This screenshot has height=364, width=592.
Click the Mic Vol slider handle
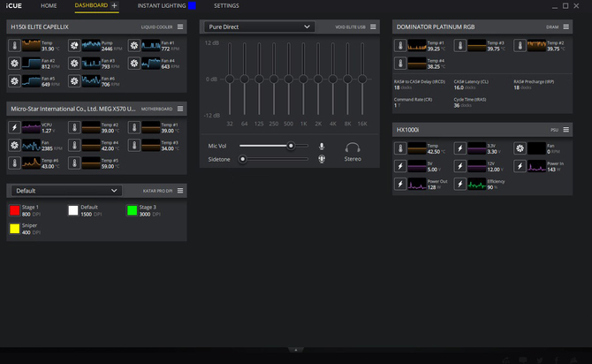click(x=291, y=146)
